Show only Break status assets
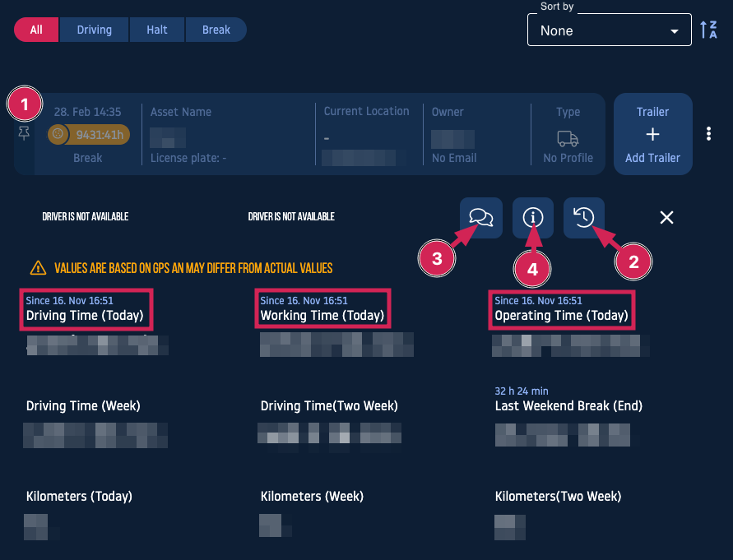Image resolution: width=733 pixels, height=560 pixels. coord(216,30)
